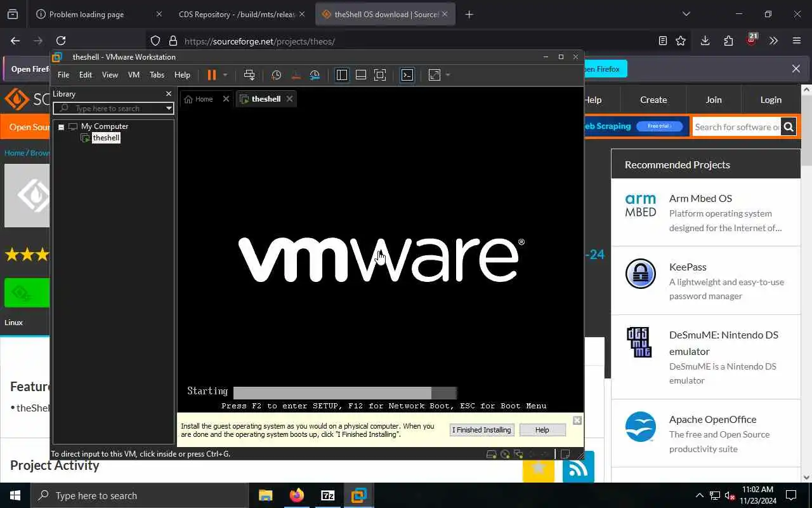
Task: Click the stretch guest display icon
Action: pyautogui.click(x=435, y=75)
